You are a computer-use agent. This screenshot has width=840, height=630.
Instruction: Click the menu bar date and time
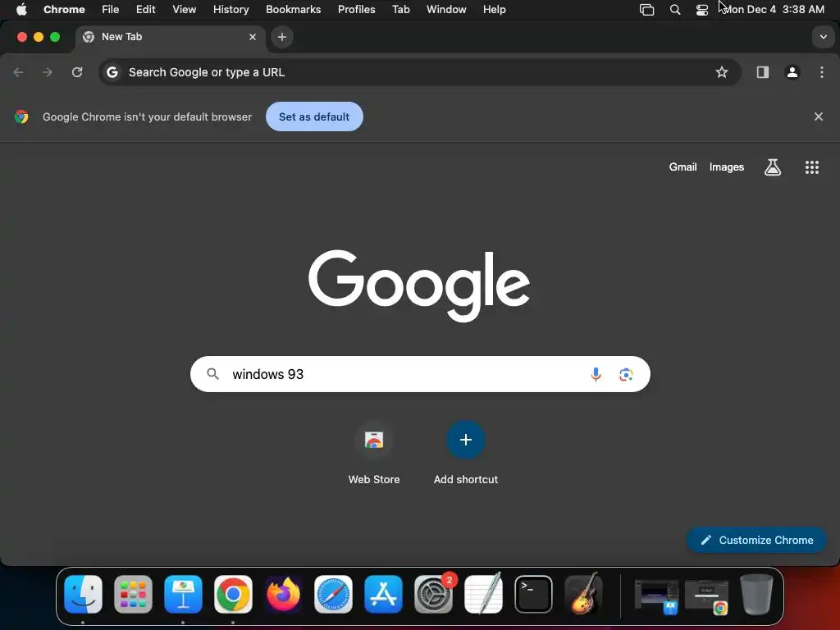[774, 9]
